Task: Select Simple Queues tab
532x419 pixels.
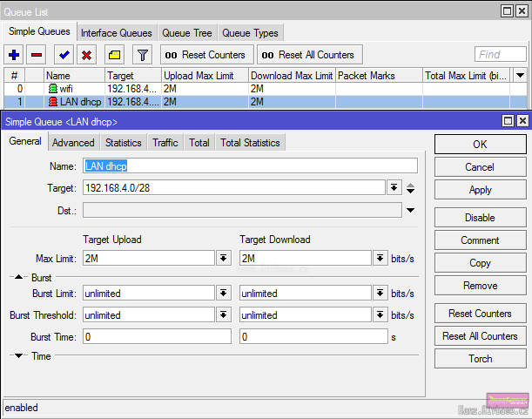Action: click(39, 31)
